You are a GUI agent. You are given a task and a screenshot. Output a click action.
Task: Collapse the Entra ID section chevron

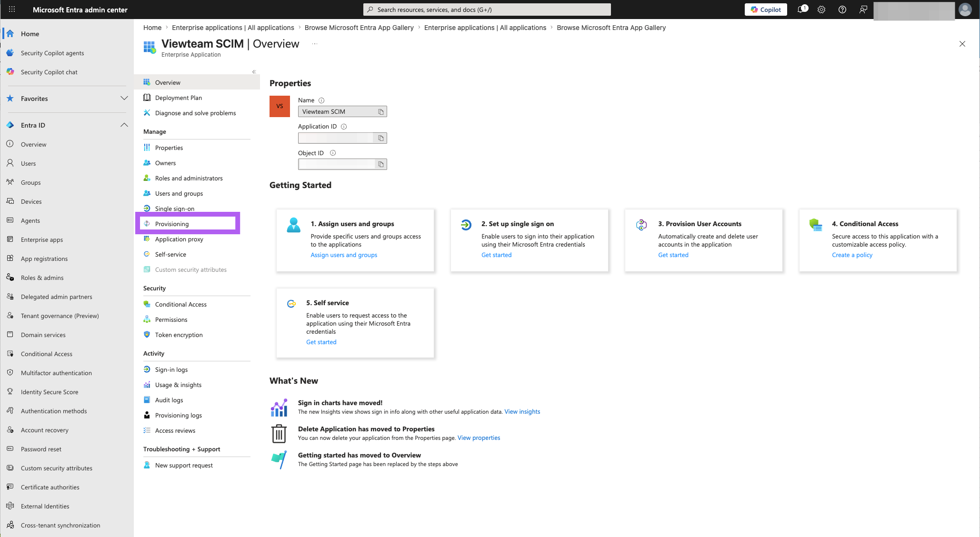coord(124,125)
